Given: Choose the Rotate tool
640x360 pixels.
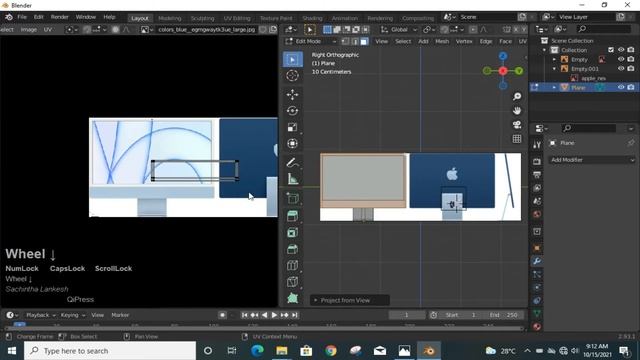Looking at the screenshot, I should click(292, 111).
